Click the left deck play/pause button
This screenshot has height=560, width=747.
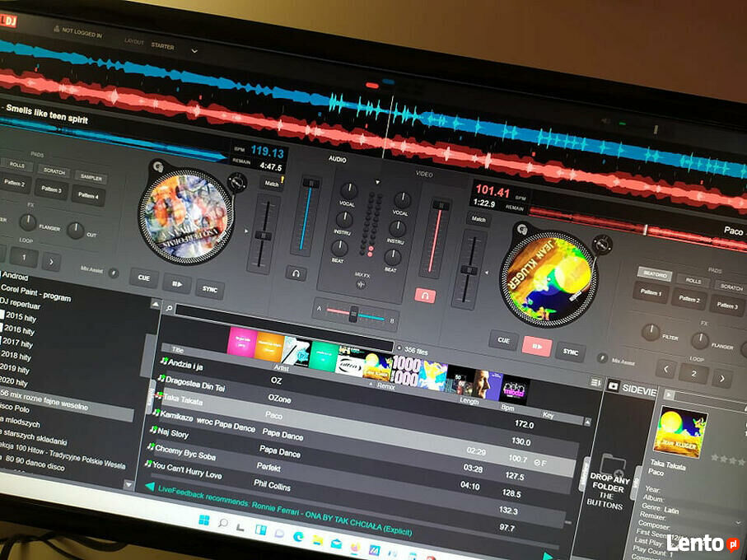click(x=177, y=284)
